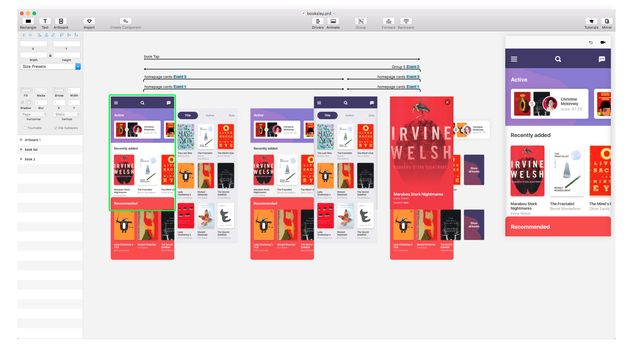Screen dimensions: 633x364
Task: Select first Author tab on the canvas
Action: tap(210, 116)
